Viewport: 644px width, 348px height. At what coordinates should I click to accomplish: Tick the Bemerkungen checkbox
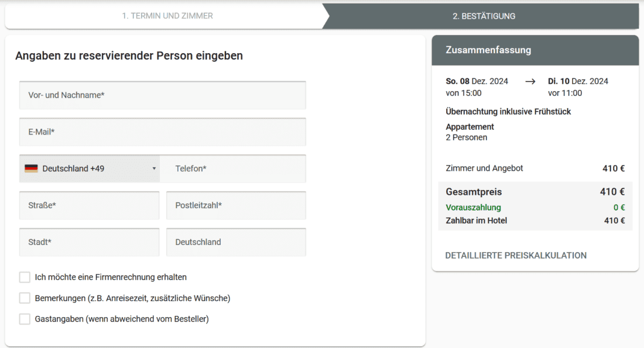(25, 298)
